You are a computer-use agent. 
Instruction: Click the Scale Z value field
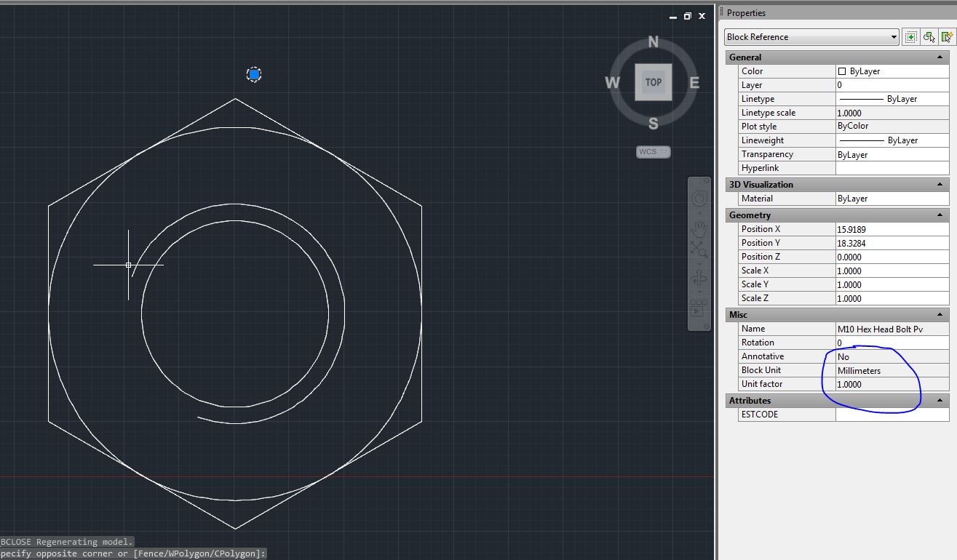click(x=892, y=298)
